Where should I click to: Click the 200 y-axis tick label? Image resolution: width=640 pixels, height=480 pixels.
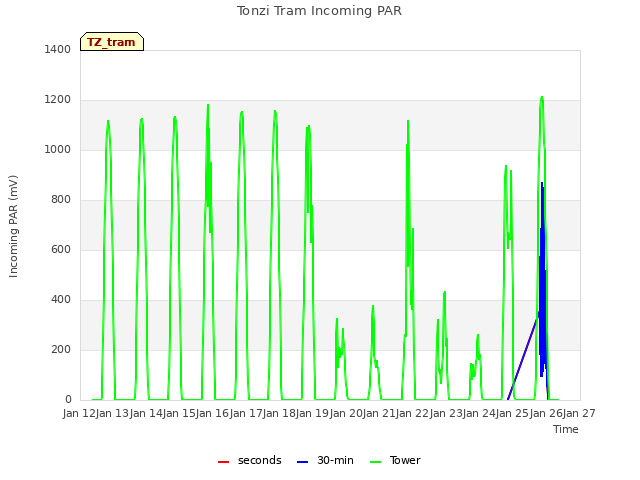click(x=61, y=349)
